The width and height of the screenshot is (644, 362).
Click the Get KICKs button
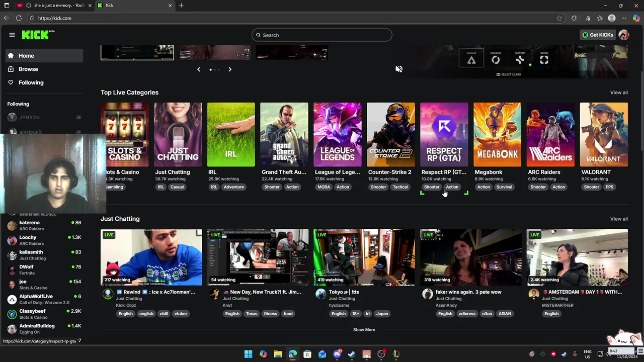(x=598, y=35)
